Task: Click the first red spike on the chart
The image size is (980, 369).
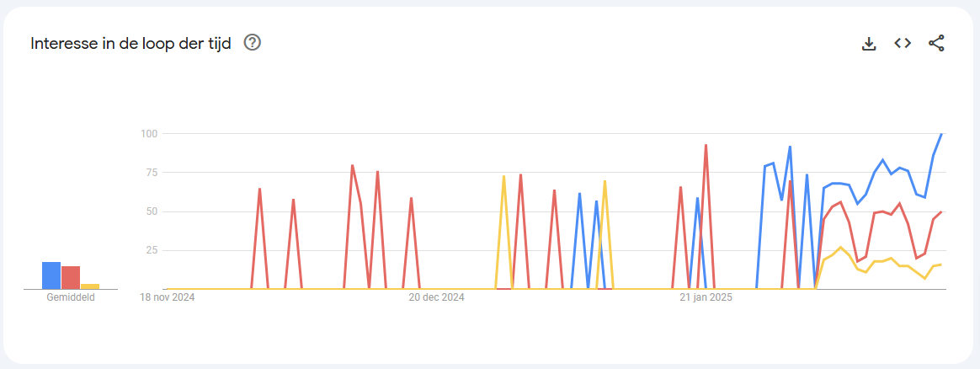Action: (259, 189)
